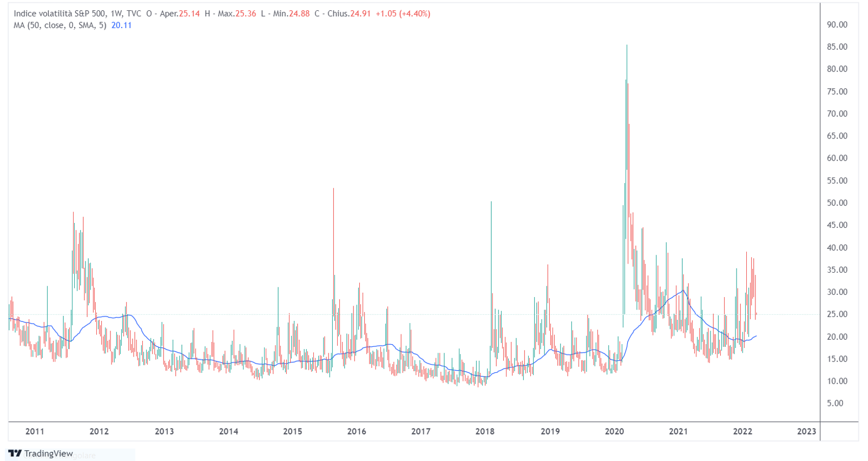Image resolution: width=868 pixels, height=461 pixels.
Task: Select 2015 on the time axis
Action: [292, 431]
